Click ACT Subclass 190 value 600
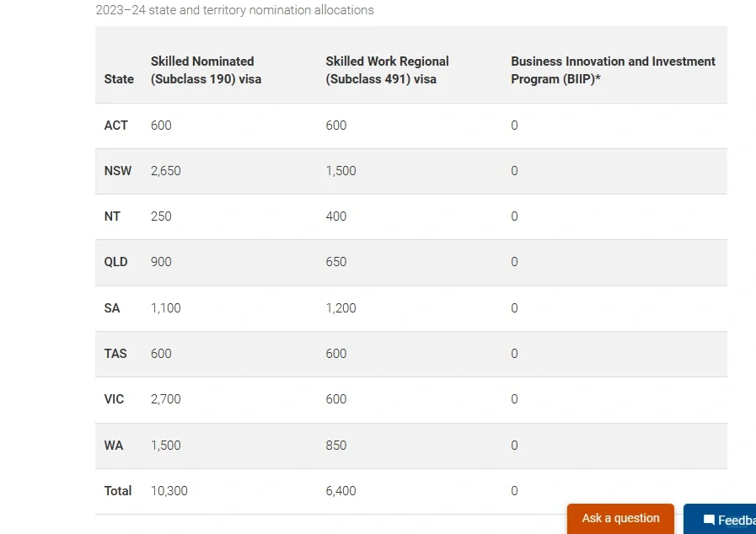 [160, 125]
